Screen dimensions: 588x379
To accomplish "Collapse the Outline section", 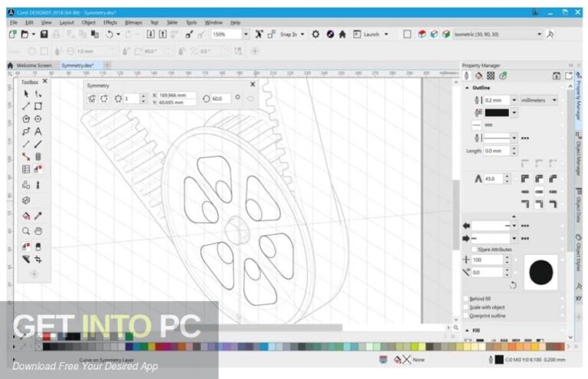I will [x=467, y=88].
